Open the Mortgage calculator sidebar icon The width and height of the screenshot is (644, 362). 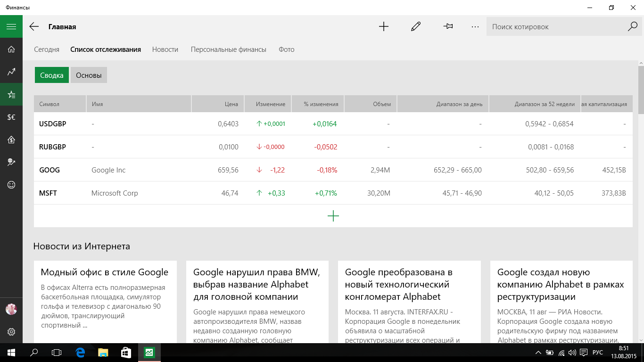(x=11, y=140)
